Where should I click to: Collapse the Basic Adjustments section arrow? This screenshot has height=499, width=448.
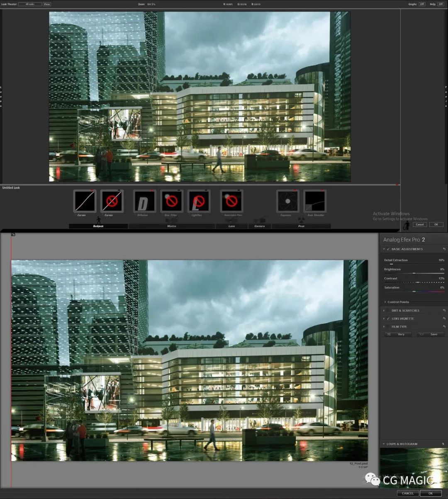pyautogui.click(x=384, y=249)
